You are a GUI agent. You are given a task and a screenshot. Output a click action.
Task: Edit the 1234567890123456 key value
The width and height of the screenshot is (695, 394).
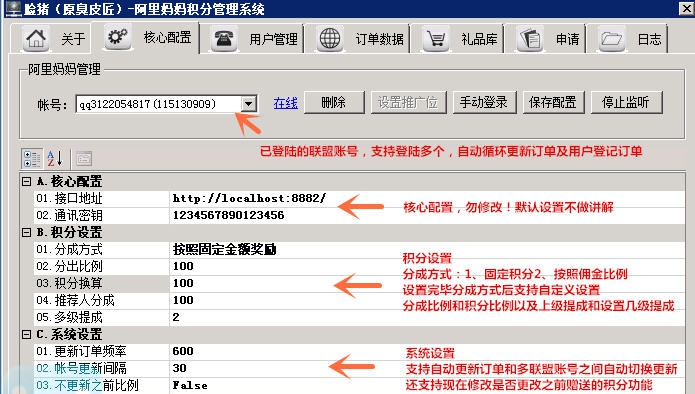click(228, 215)
